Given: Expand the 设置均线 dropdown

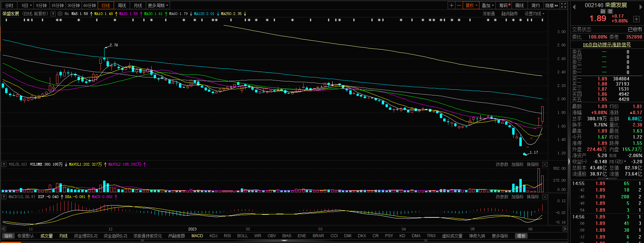Looking at the screenshot, I should [x=534, y=14].
